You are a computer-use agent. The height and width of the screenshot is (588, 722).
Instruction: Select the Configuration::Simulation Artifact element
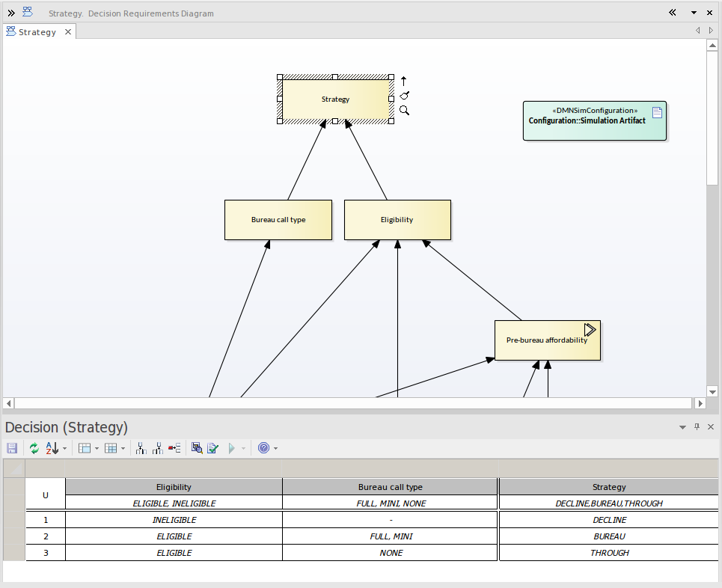[595, 120]
